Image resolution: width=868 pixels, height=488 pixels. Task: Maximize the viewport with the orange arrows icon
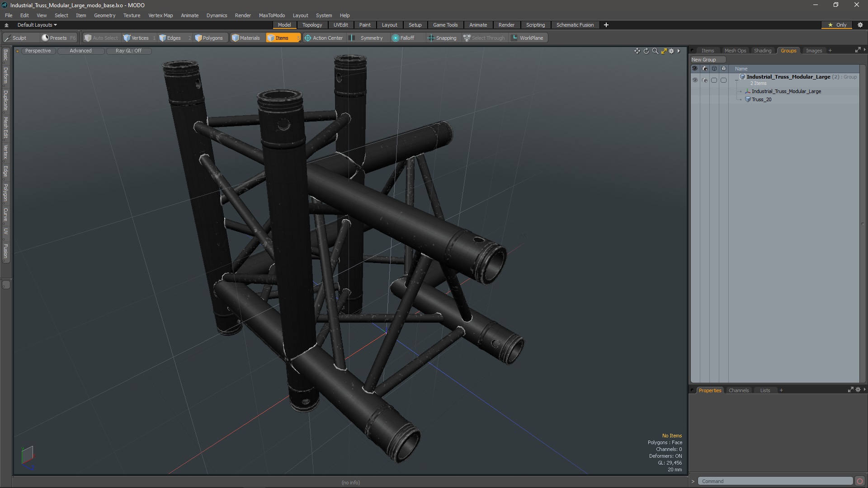tap(664, 51)
